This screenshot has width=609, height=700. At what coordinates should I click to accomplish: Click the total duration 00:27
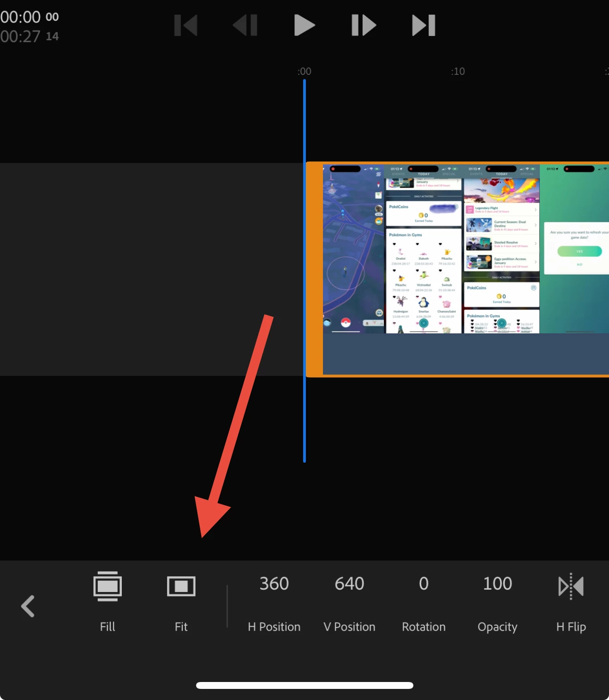pyautogui.click(x=30, y=36)
